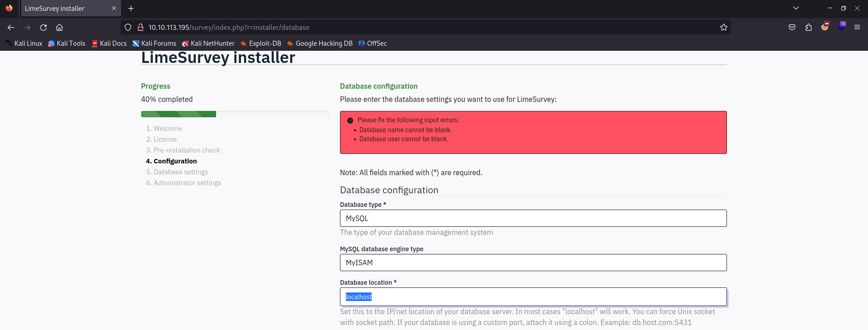Viewport: 868px width, 330px height.
Task: Click the installation progress bar
Action: coord(235,114)
